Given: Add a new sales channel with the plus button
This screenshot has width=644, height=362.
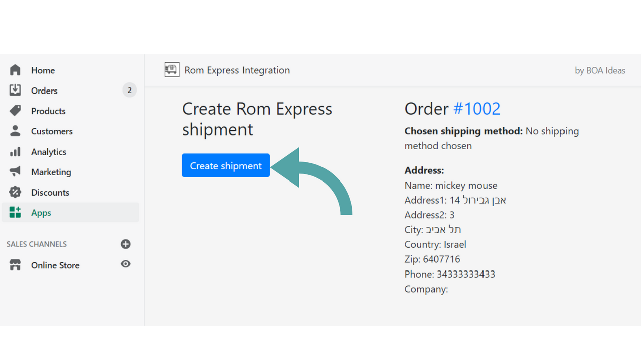Looking at the screenshot, I should pos(125,244).
